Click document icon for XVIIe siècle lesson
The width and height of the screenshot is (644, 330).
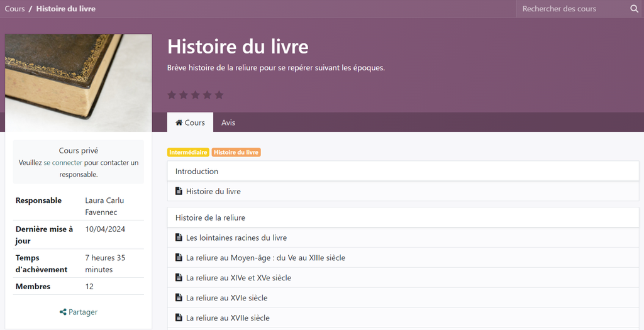179,317
